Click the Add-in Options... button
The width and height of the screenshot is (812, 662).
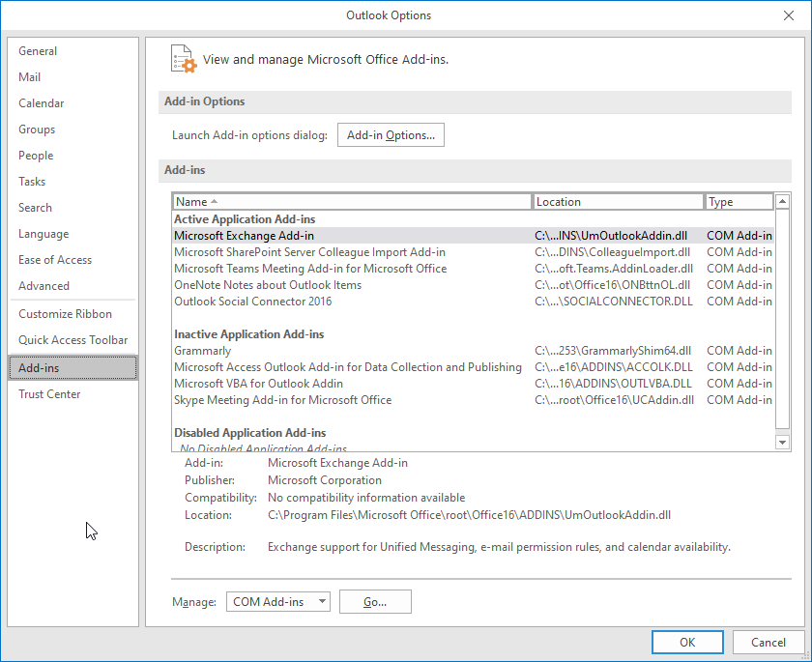pos(391,135)
